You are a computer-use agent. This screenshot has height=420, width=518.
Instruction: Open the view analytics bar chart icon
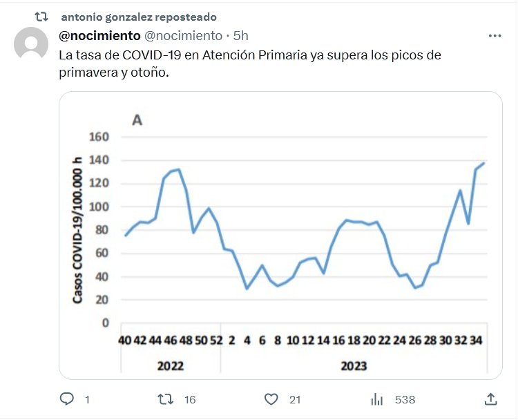377,399
